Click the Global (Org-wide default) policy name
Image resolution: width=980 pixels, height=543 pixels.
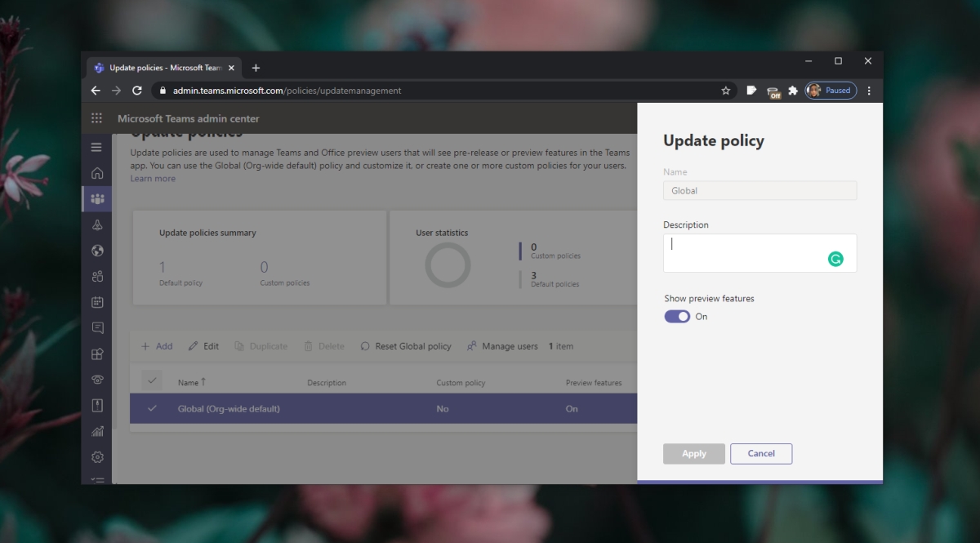pyautogui.click(x=229, y=408)
